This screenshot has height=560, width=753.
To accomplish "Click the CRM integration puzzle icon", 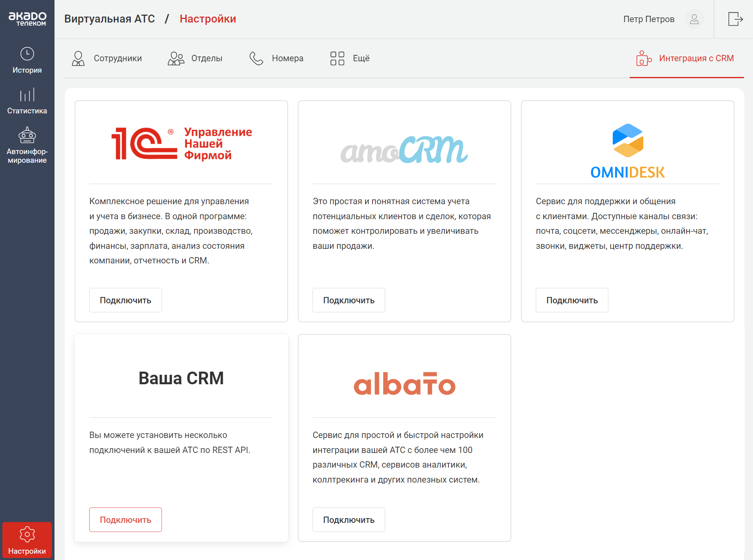I will pyautogui.click(x=644, y=58).
